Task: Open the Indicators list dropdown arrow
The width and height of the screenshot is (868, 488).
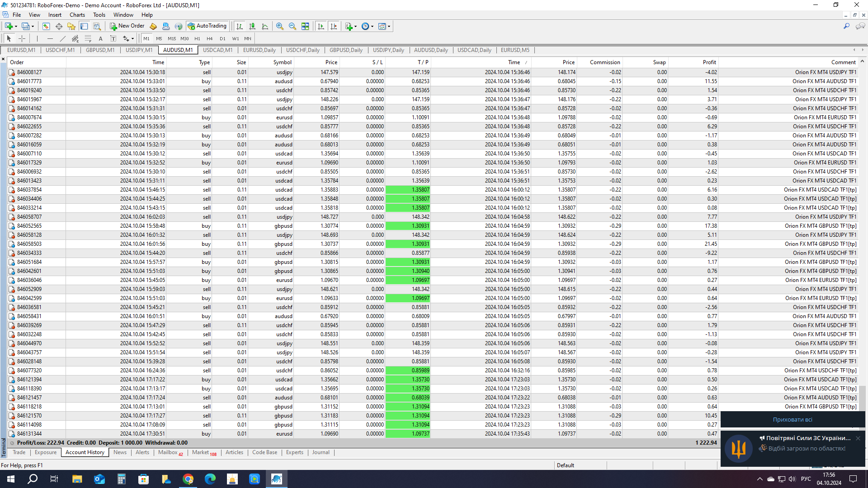Action: [x=355, y=26]
